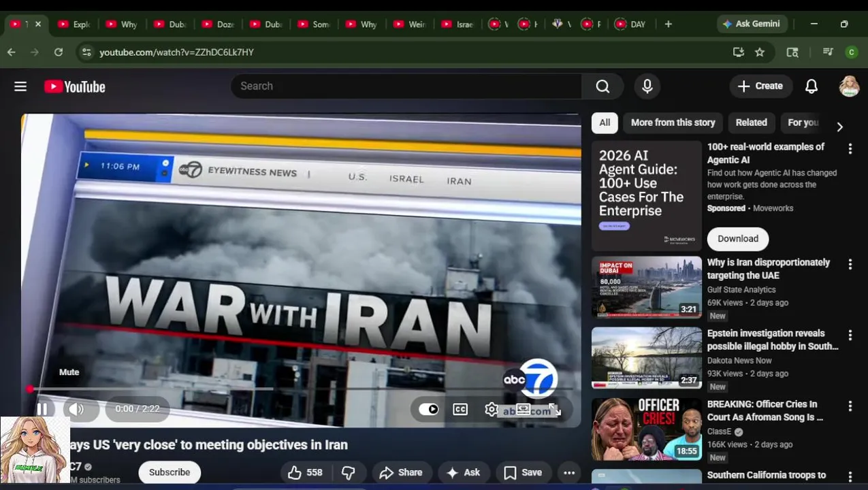
Task: Open the sponsor link Moveworks
Action: 773,208
